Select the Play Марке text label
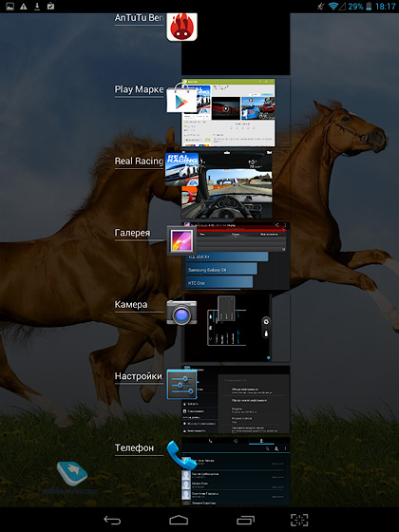The height and width of the screenshot is (532, 399). click(139, 89)
